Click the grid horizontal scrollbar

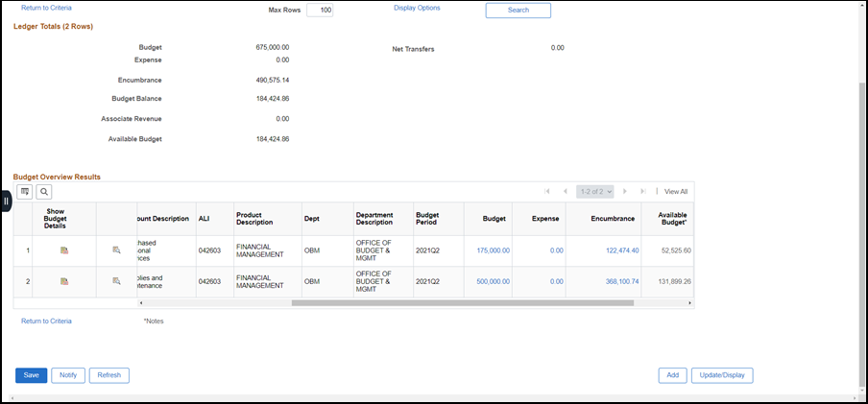pos(462,302)
